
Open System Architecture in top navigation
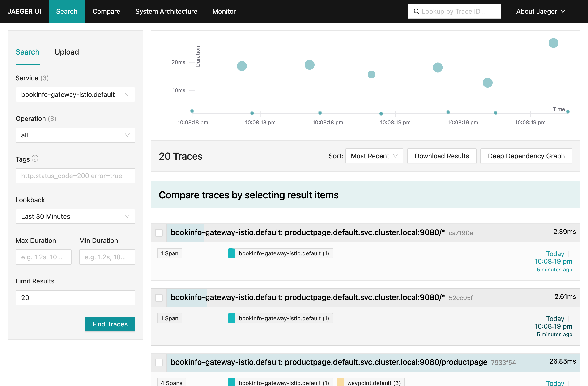tap(166, 11)
